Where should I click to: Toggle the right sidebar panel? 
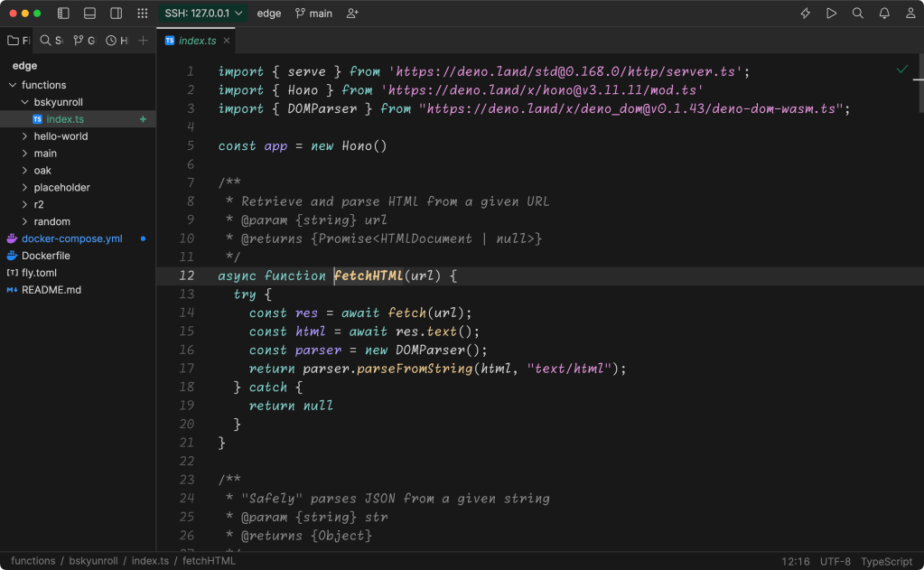click(116, 14)
